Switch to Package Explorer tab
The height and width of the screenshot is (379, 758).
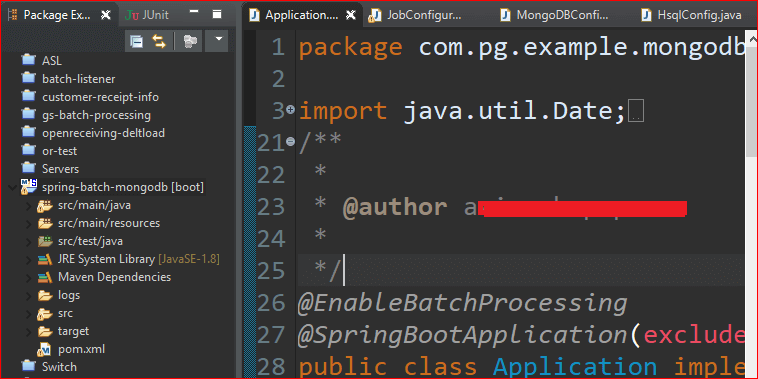57,15
